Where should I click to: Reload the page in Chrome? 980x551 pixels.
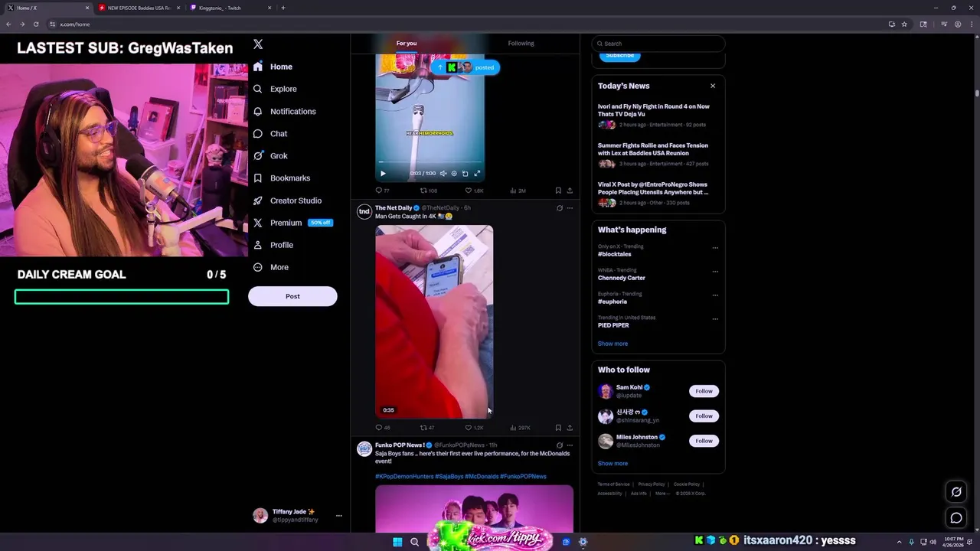tap(35, 24)
